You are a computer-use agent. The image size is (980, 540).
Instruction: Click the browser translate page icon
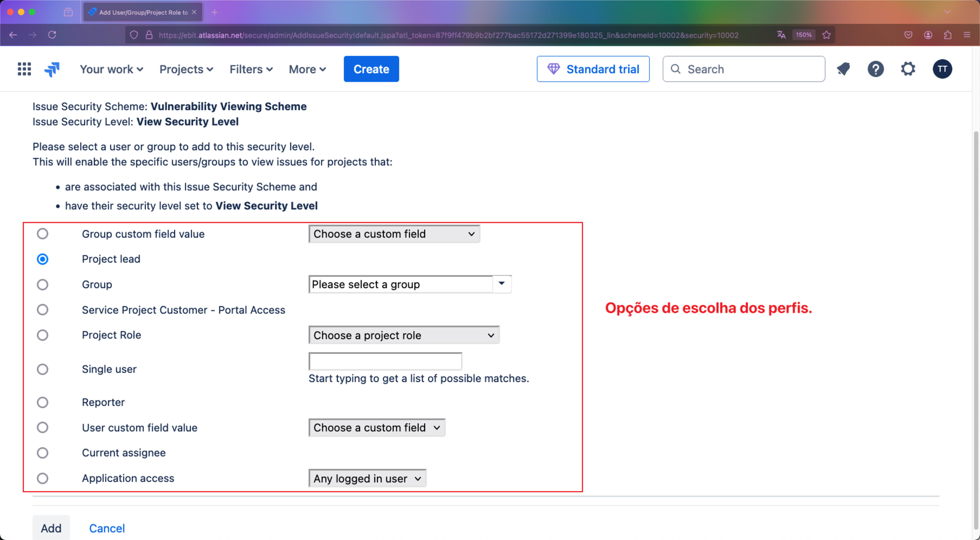pos(781,35)
